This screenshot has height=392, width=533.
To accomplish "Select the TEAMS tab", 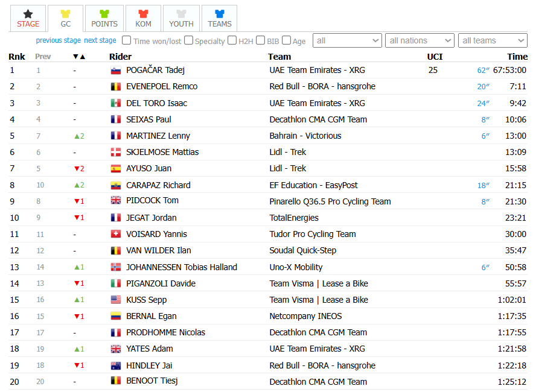I will (x=220, y=18).
